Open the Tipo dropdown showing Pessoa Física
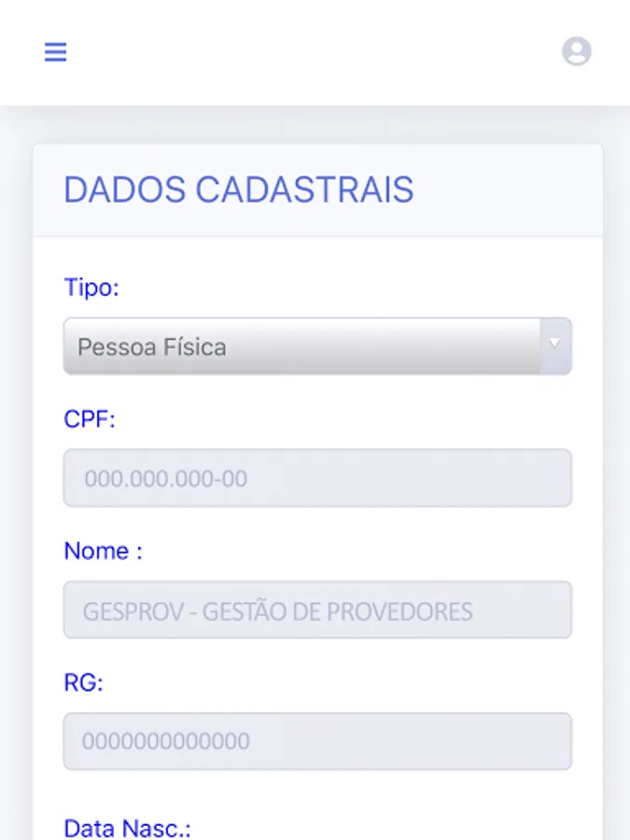The image size is (630, 840). pos(317,346)
